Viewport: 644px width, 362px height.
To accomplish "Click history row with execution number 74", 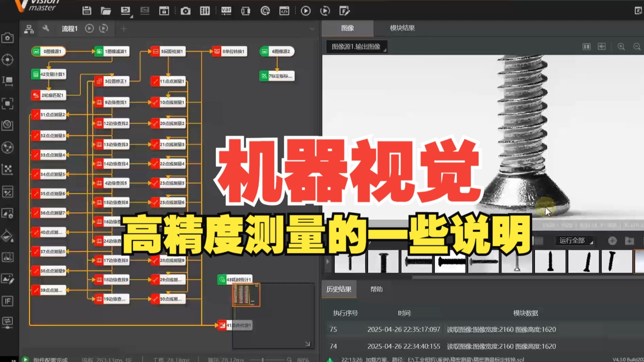I will point(482,346).
